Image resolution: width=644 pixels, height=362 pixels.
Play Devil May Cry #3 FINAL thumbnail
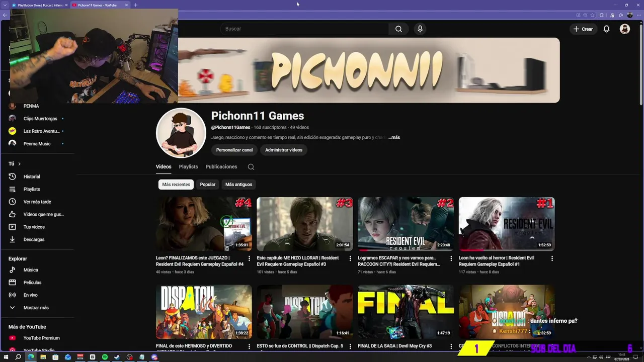click(406, 312)
